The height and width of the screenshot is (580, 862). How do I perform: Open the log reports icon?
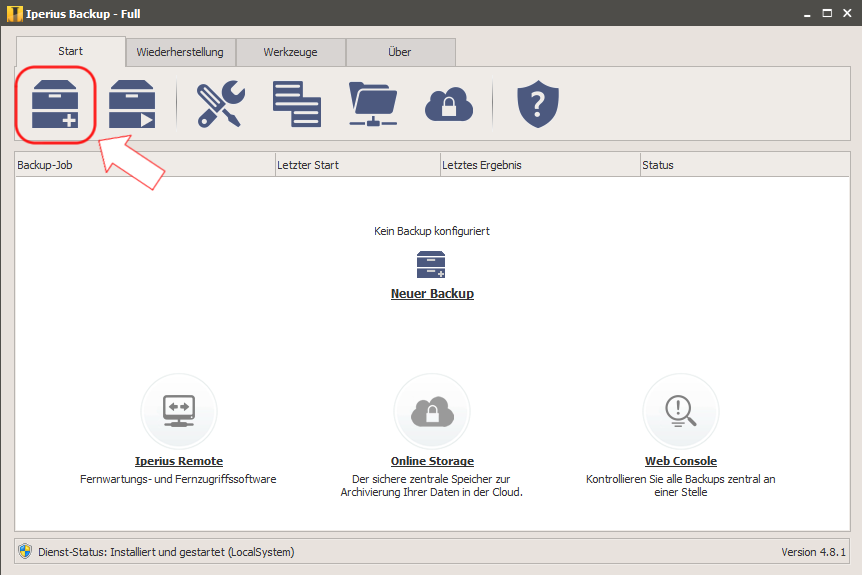pyautogui.click(x=297, y=104)
